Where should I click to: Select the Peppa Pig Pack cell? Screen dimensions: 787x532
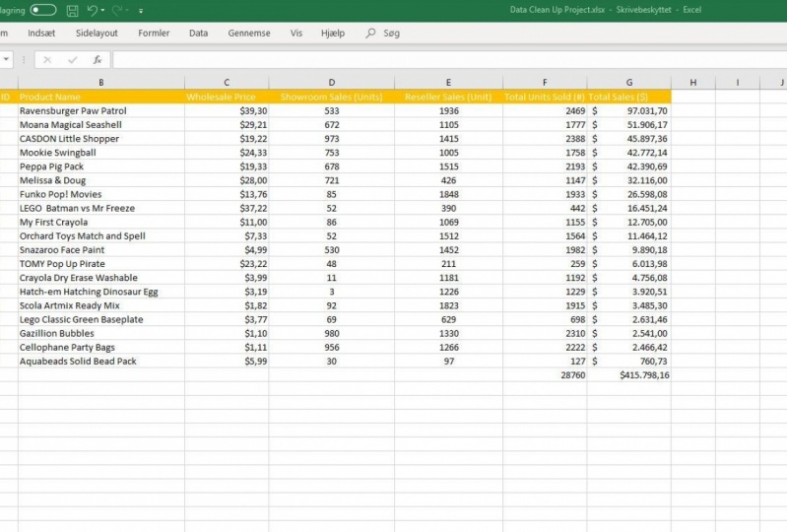(101, 166)
